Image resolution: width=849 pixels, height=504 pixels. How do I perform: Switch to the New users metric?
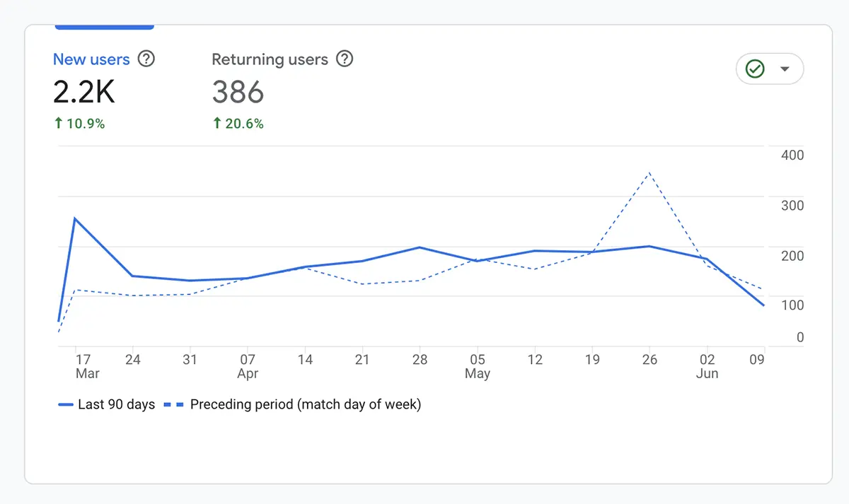click(x=91, y=59)
